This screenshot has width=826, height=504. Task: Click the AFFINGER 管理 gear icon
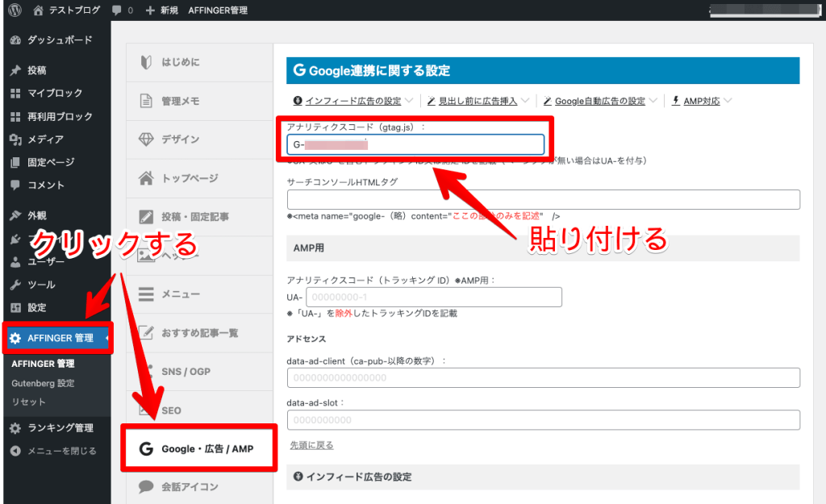pos(15,338)
